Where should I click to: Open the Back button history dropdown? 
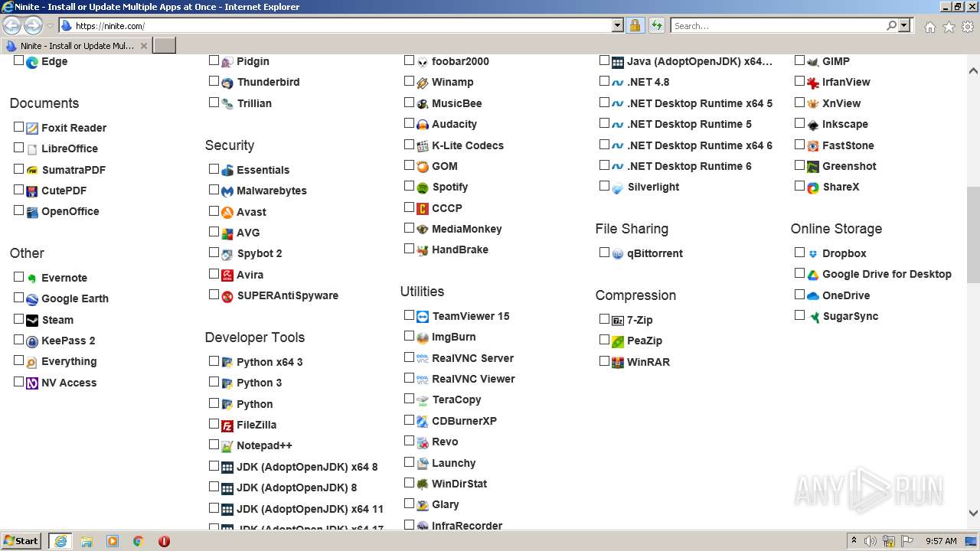pyautogui.click(x=50, y=26)
